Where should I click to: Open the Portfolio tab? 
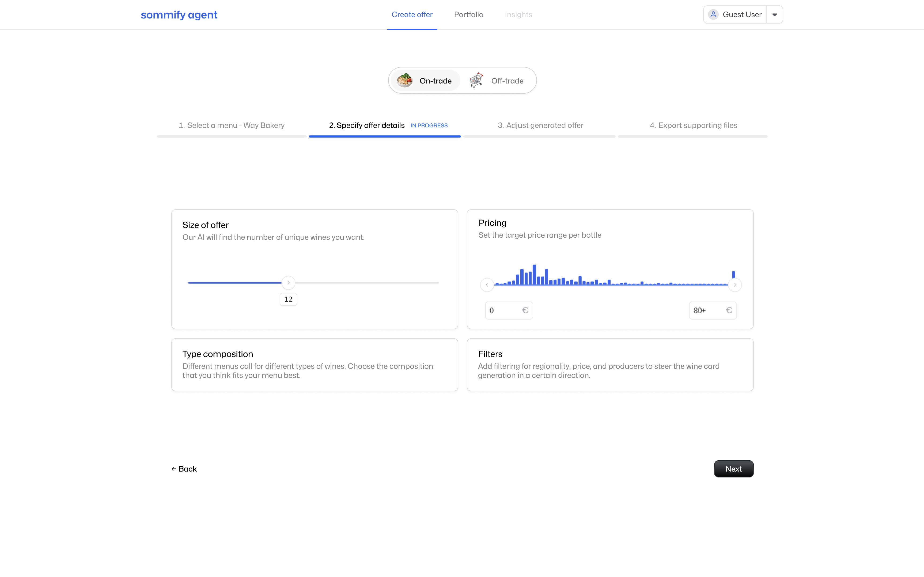point(468,14)
